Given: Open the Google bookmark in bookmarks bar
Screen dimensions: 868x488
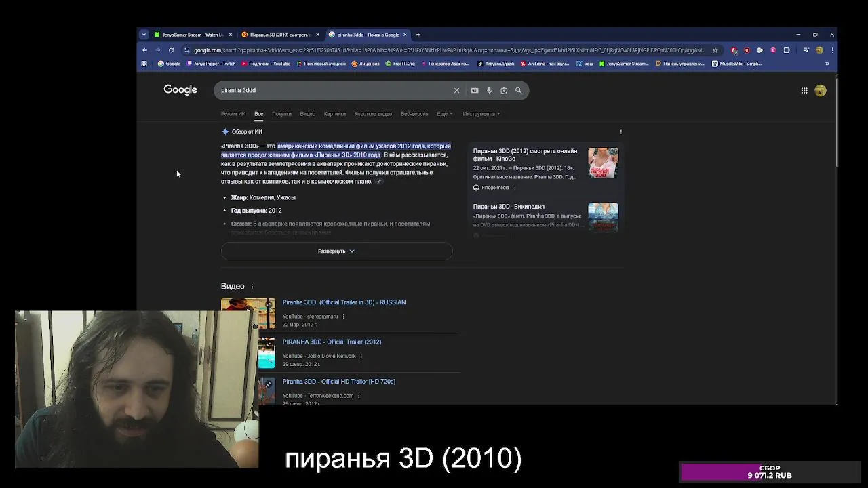Looking at the screenshot, I should coord(169,64).
